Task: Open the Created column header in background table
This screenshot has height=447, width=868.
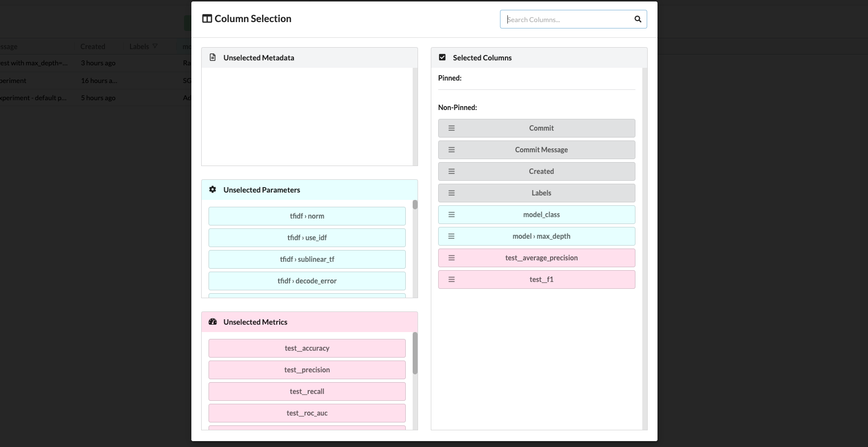Action: click(x=92, y=46)
